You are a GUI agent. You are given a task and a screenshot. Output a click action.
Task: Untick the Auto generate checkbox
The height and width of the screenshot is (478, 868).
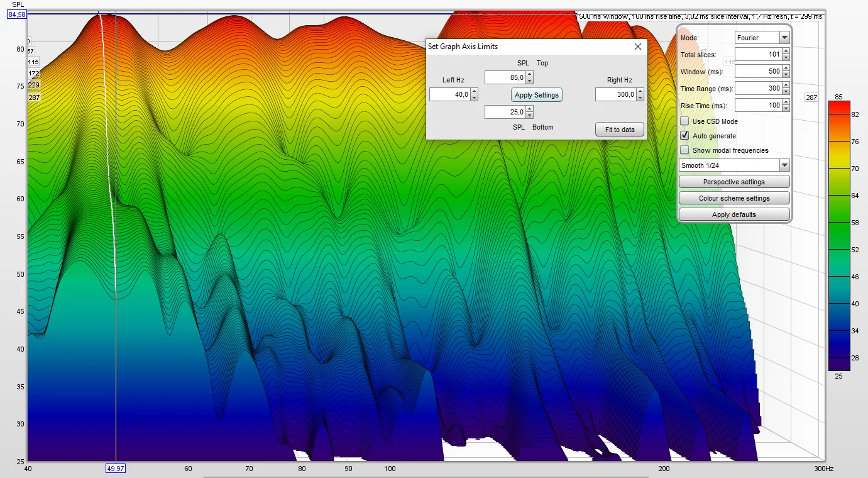685,135
